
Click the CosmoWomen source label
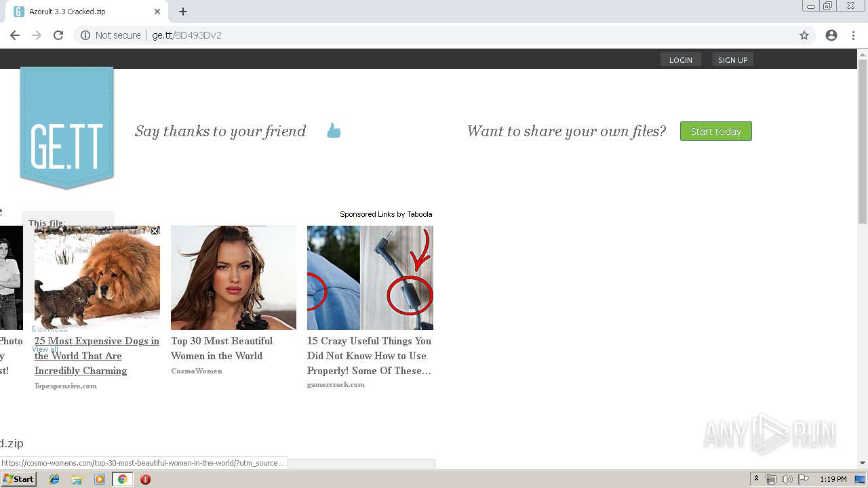click(197, 371)
